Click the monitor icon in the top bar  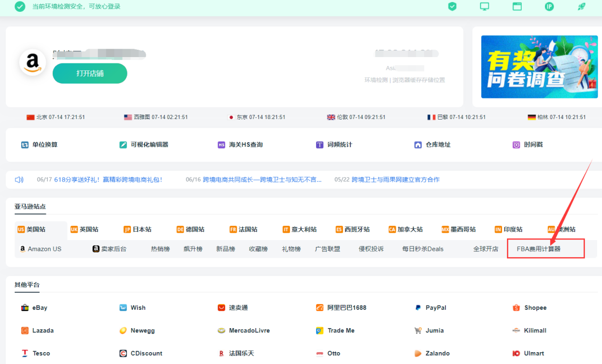point(484,7)
